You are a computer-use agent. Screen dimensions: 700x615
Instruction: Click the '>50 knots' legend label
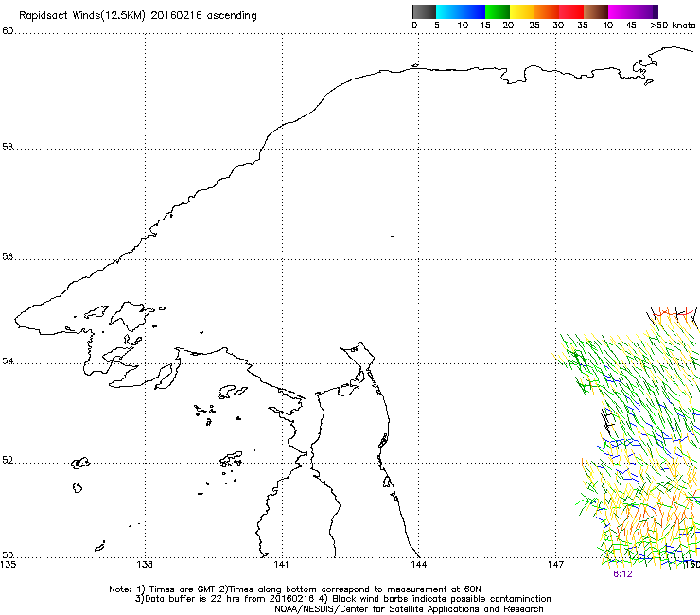coord(673,26)
